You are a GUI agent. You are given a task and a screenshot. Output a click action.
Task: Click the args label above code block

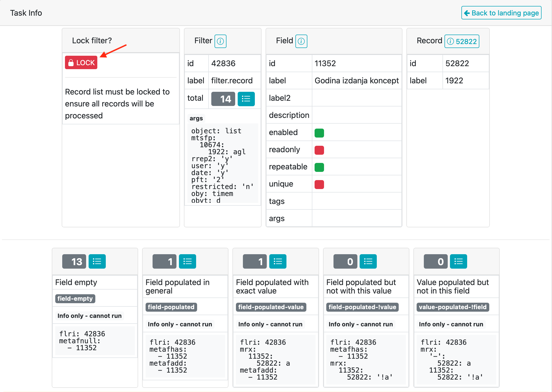[196, 118]
